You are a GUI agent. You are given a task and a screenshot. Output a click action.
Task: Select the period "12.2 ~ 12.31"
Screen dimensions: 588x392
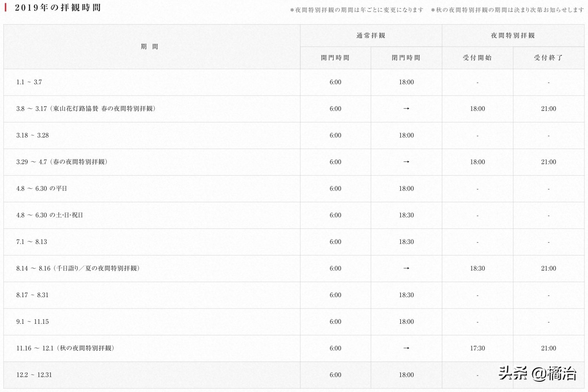[x=34, y=375]
